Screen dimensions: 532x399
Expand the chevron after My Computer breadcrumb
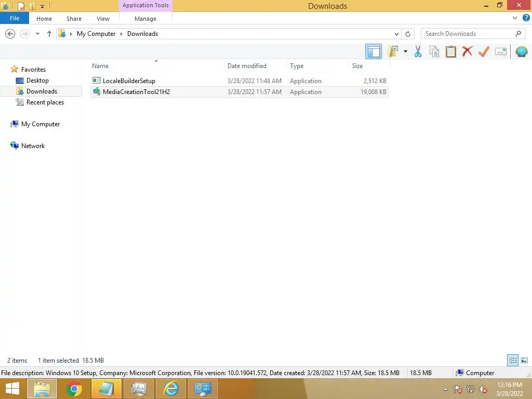[x=122, y=34]
